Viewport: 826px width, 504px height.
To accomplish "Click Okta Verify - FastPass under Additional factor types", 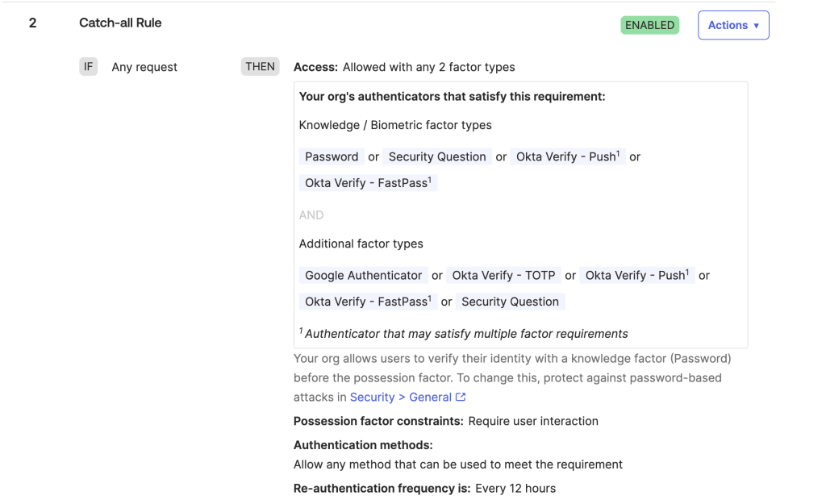I will [367, 302].
